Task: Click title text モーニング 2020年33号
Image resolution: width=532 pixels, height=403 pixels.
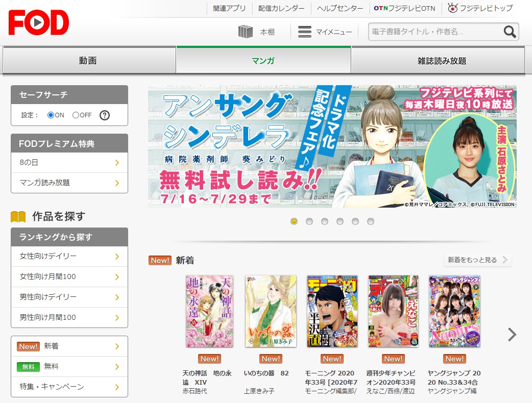Action: coord(331,377)
